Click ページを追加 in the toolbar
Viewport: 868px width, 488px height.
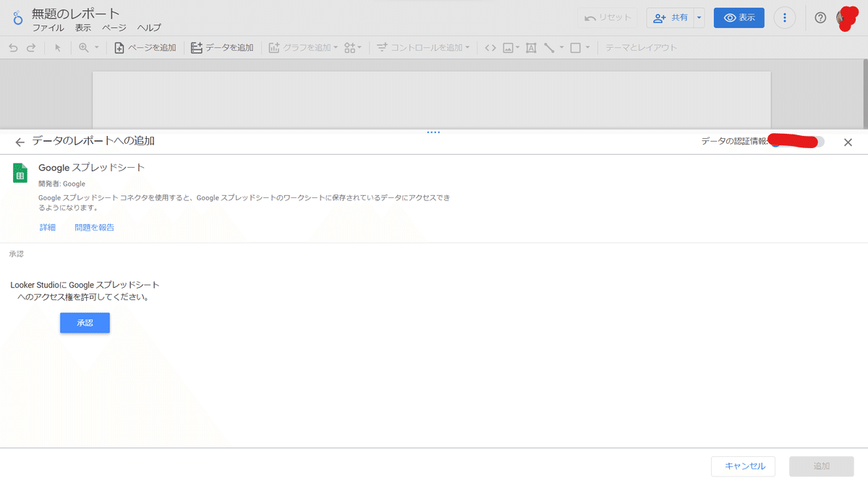click(x=145, y=48)
